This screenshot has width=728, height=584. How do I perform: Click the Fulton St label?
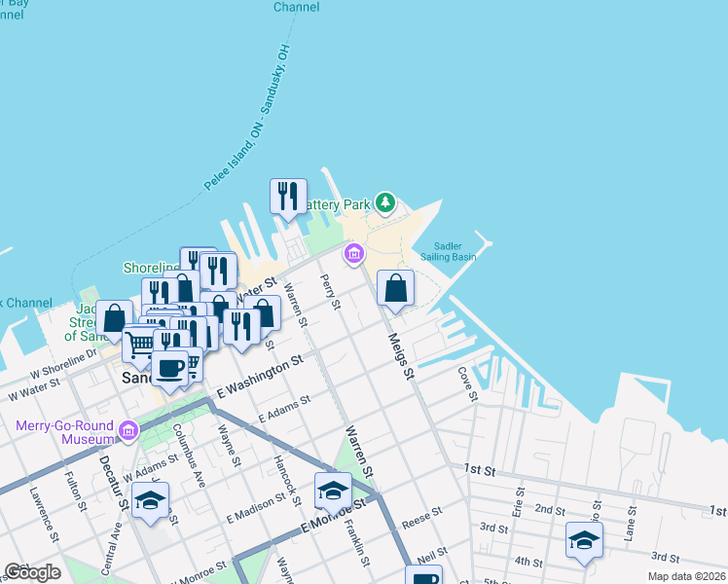tap(75, 492)
